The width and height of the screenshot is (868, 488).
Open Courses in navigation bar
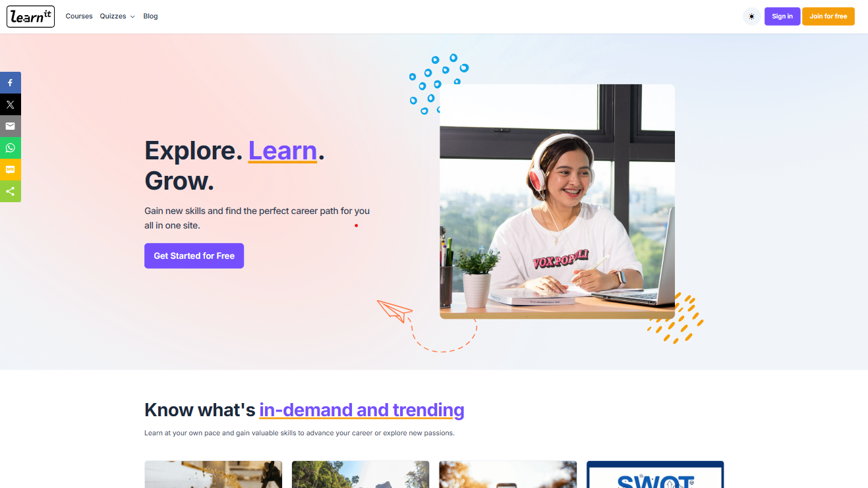(x=79, y=16)
